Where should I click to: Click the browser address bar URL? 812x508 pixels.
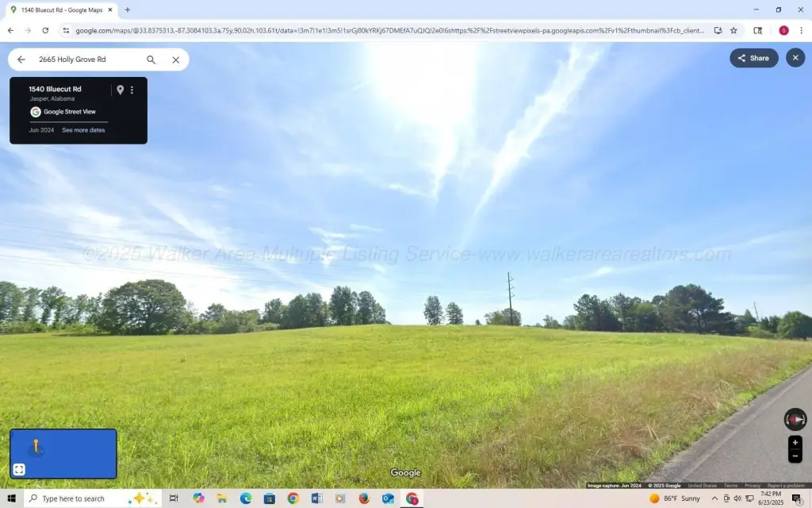389,30
